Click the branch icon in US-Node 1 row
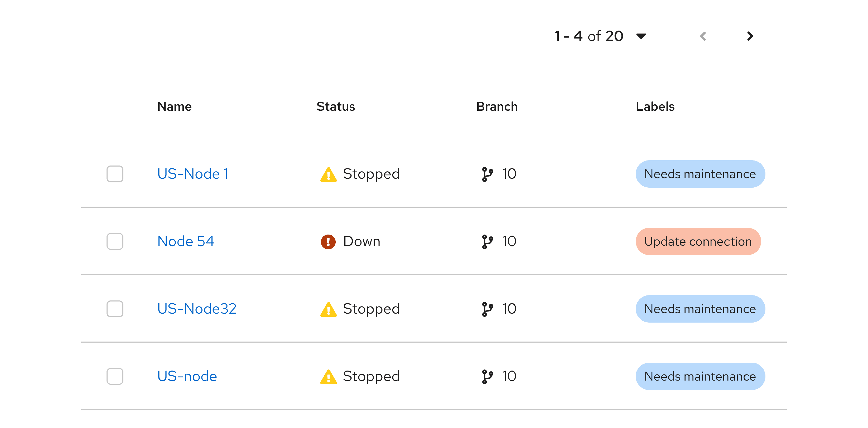The width and height of the screenshot is (868, 428). click(487, 174)
